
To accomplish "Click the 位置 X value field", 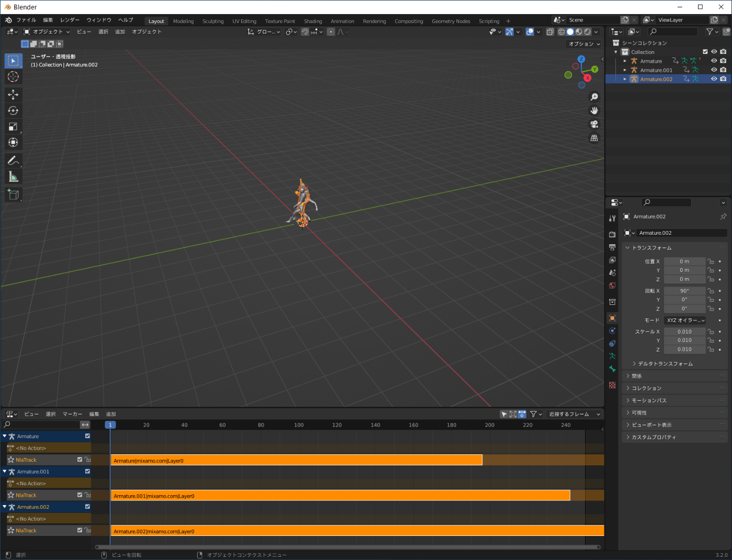I will pyautogui.click(x=684, y=261).
